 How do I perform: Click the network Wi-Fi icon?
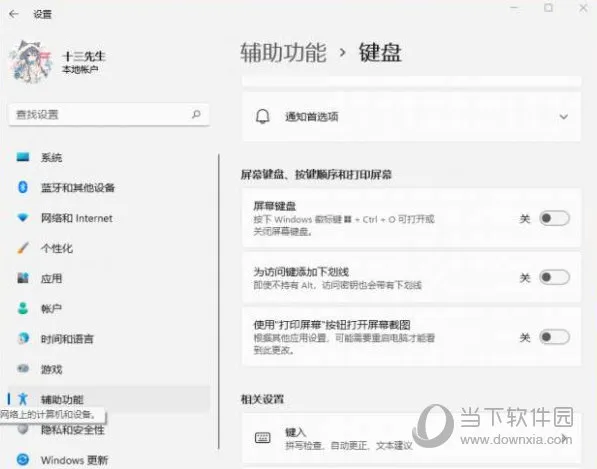pos(23,218)
